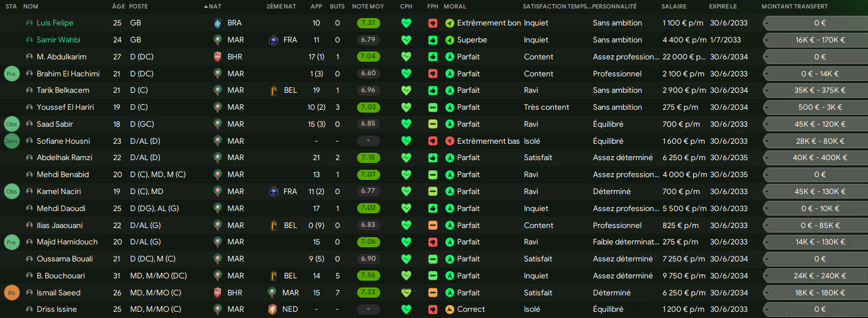This screenshot has height=318, width=868.
Task: Click the orange match fitness icon for Ilias Jaaouani
Action: click(433, 225)
